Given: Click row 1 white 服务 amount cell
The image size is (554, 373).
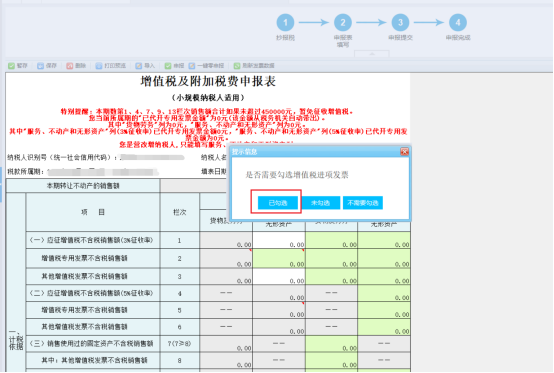Looking at the screenshot, I should coord(279,240).
